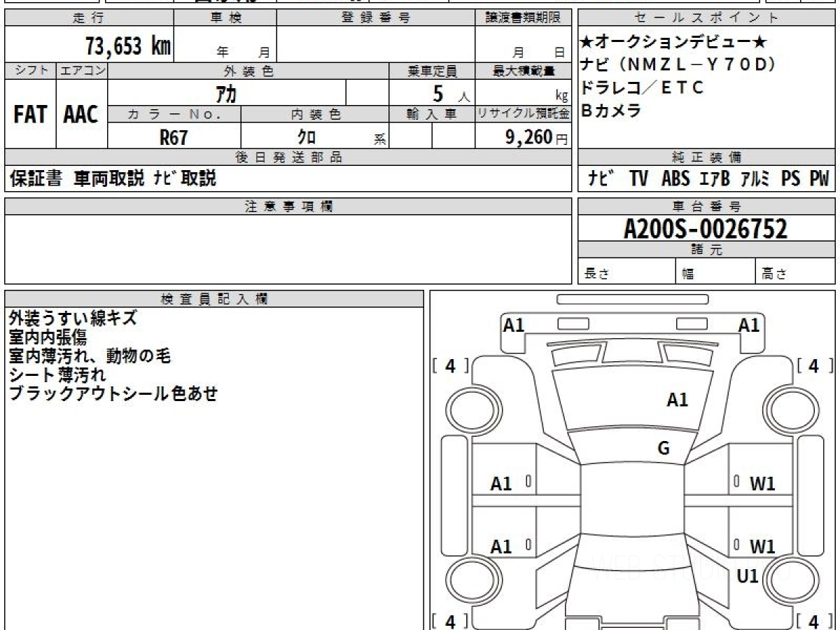
Task: Click the 73,653 km mileage value
Action: (x=128, y=46)
